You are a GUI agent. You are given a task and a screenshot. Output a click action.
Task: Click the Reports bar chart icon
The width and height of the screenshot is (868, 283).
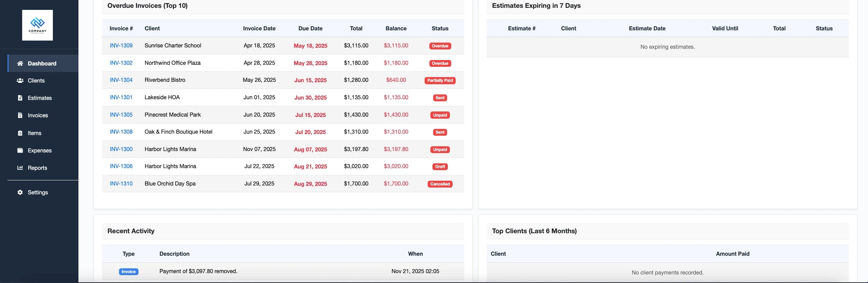pyautogui.click(x=20, y=168)
